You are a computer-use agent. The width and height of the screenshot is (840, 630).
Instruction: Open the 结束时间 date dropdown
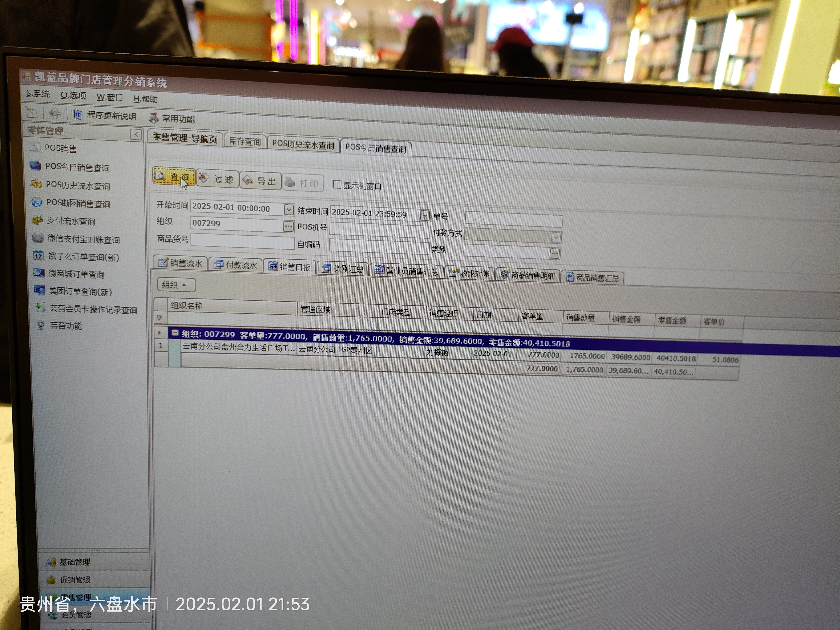(x=425, y=216)
